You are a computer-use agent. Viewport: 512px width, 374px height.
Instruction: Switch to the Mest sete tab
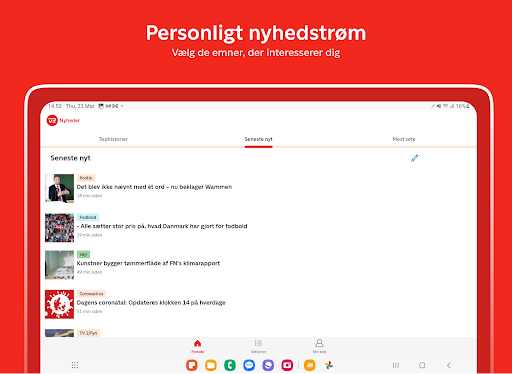click(404, 139)
